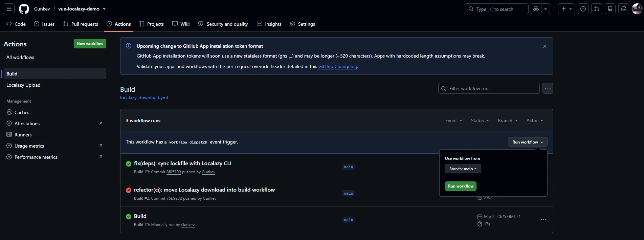This screenshot has width=644, height=240.
Task: Open the GitHub homepage logo
Action: tap(24, 9)
